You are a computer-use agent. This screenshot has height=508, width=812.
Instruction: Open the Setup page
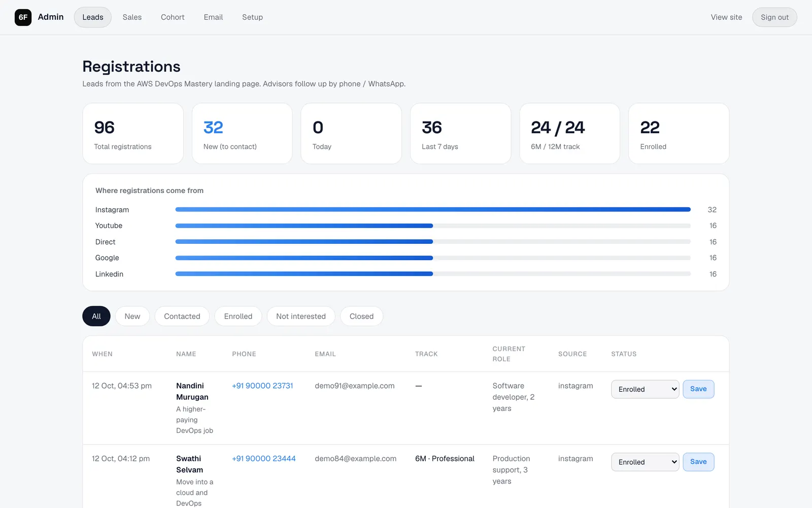252,17
